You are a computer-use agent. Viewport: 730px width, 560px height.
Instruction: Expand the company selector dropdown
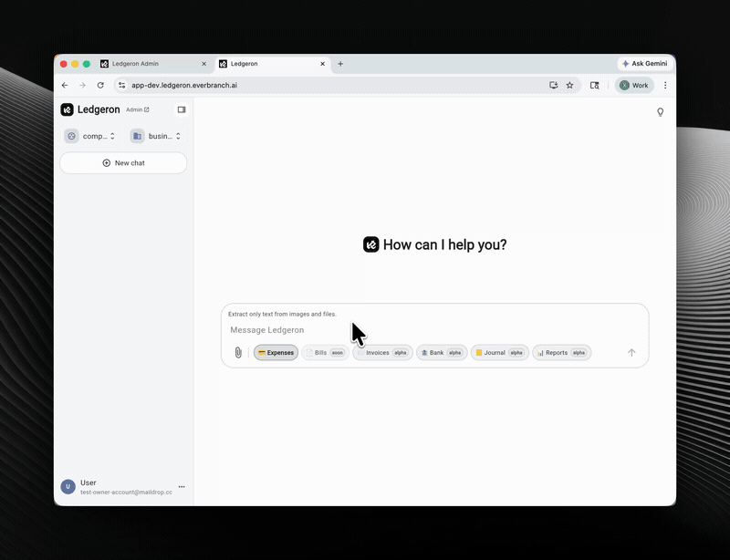point(90,136)
